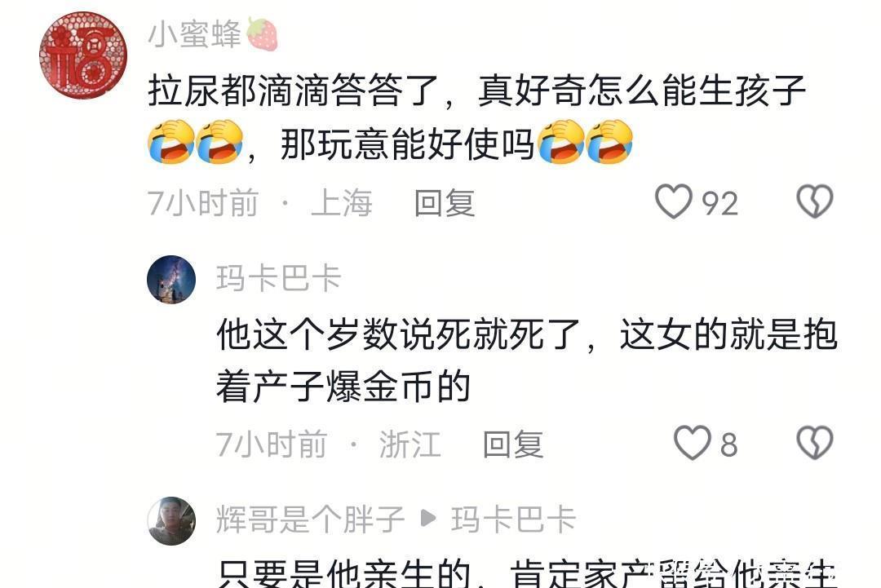Image resolution: width=881 pixels, height=588 pixels.
Task: Visit the 玛卡巴卡 username above the reply
Action: pos(279,278)
